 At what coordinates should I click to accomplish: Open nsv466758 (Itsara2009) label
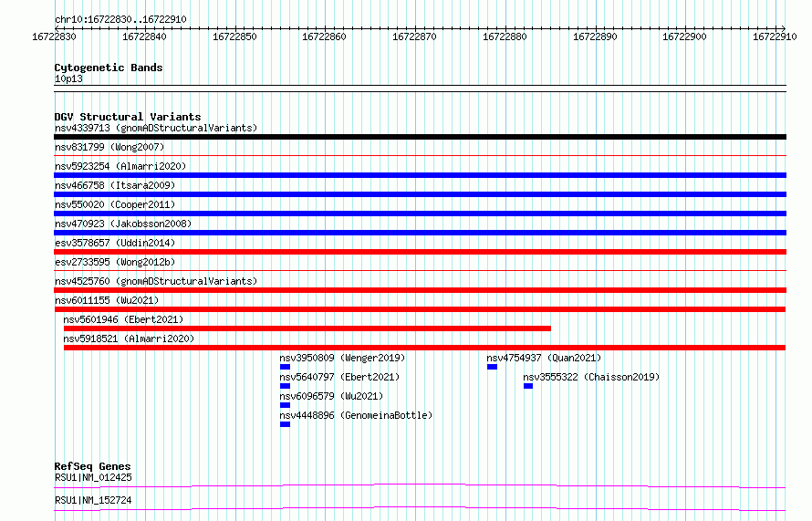coord(115,185)
